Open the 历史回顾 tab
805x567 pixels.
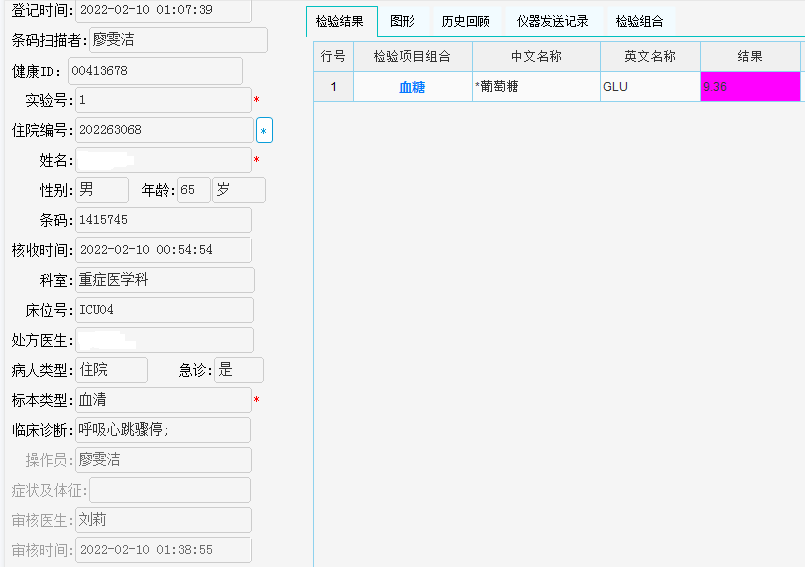click(x=465, y=22)
